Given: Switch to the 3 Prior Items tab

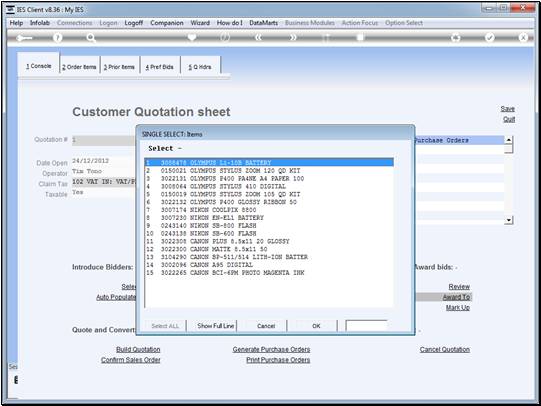Looking at the screenshot, I should tap(119, 67).
